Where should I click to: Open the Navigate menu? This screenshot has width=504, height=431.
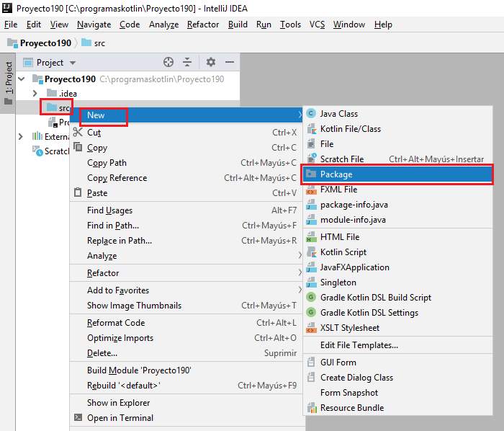tap(94, 25)
